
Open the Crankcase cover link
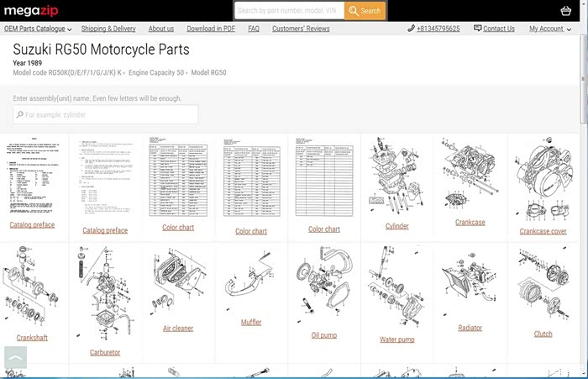543,231
